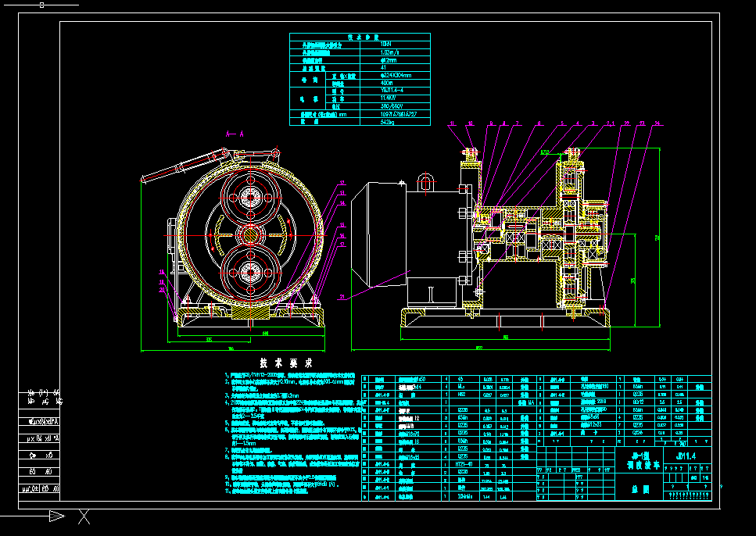
Task: Click the HT21-40 material cell in parts list
Action: 465,463
